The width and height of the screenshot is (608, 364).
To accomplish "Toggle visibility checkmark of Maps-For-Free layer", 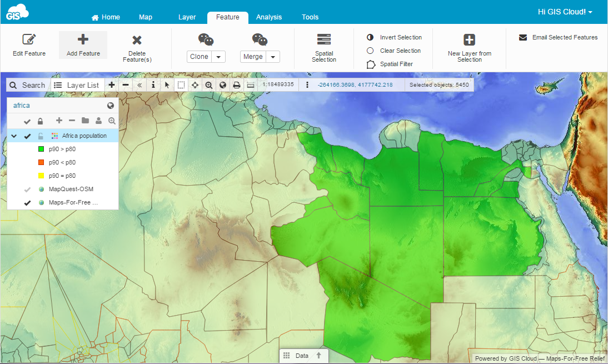I will tap(27, 203).
